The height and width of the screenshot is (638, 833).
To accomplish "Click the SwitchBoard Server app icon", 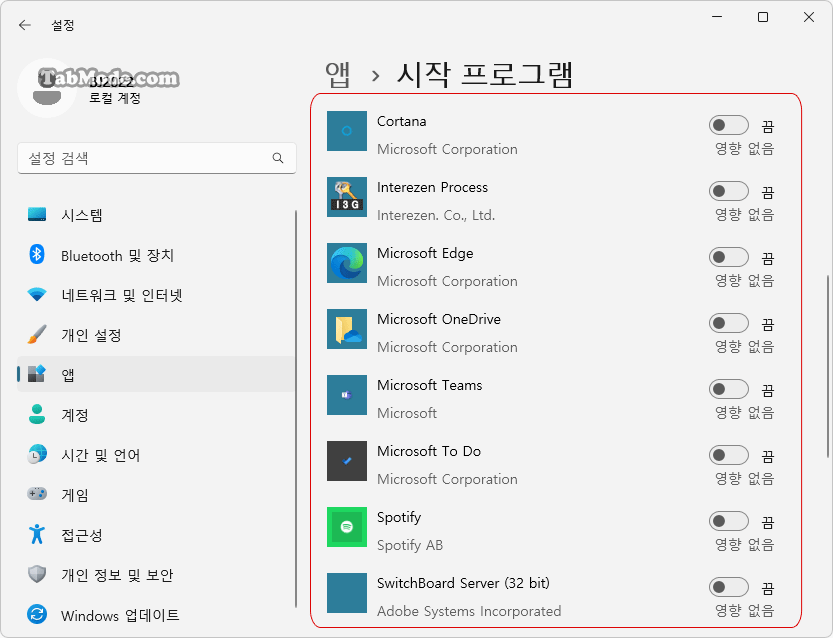I will [x=347, y=593].
